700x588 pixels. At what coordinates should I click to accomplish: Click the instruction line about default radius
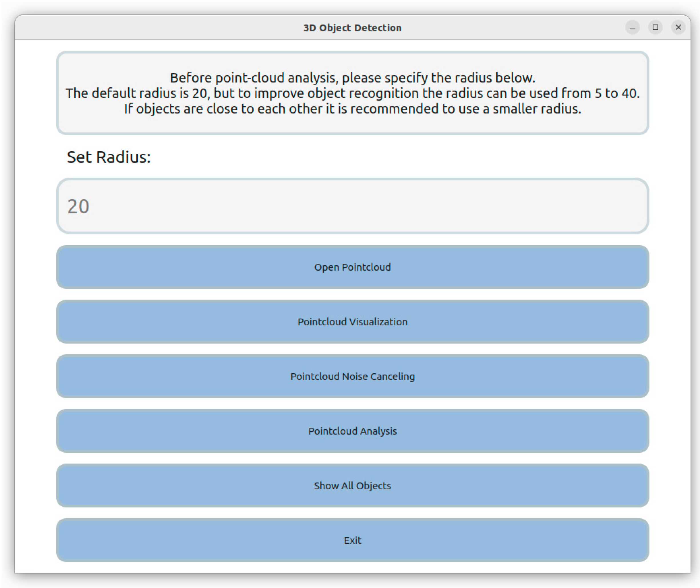coord(352,93)
